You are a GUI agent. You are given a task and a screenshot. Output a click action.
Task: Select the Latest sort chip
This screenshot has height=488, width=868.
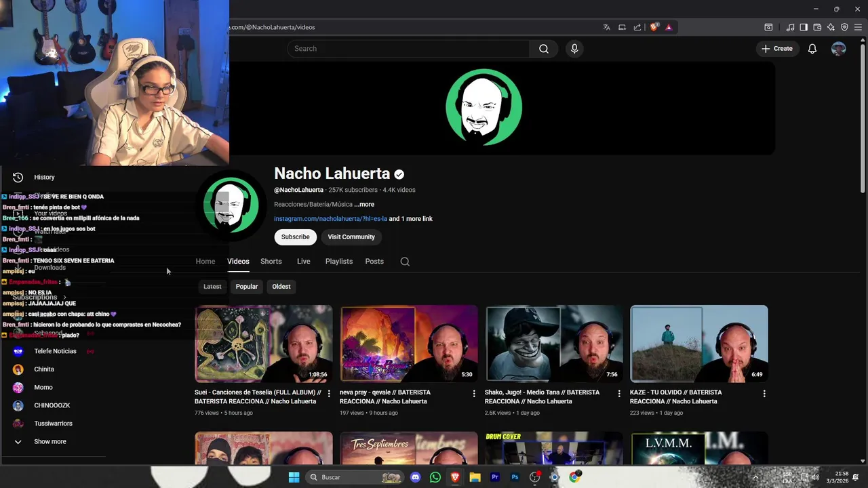click(x=212, y=287)
